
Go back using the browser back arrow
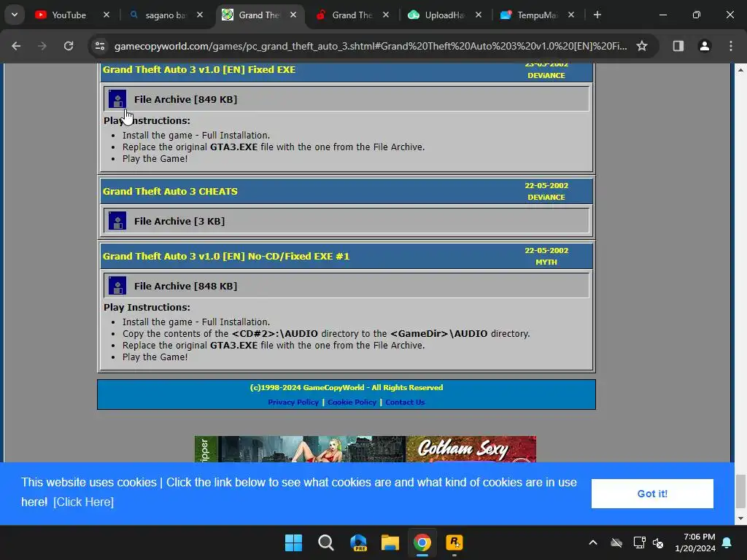click(16, 46)
